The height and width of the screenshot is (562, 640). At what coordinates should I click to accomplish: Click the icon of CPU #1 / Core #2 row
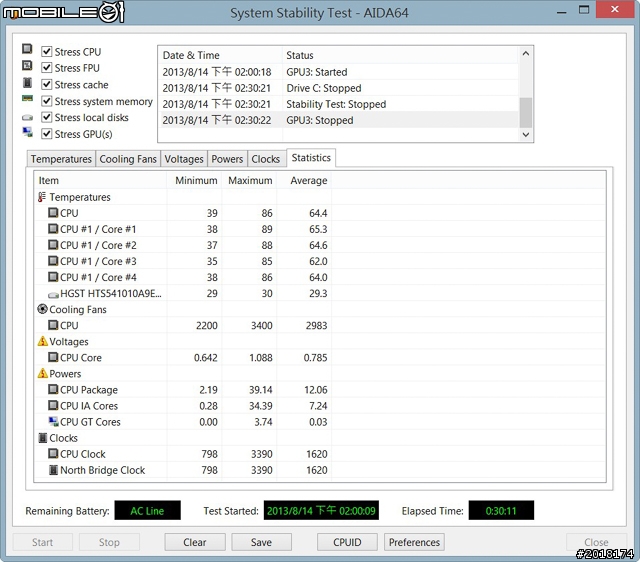coord(53,244)
